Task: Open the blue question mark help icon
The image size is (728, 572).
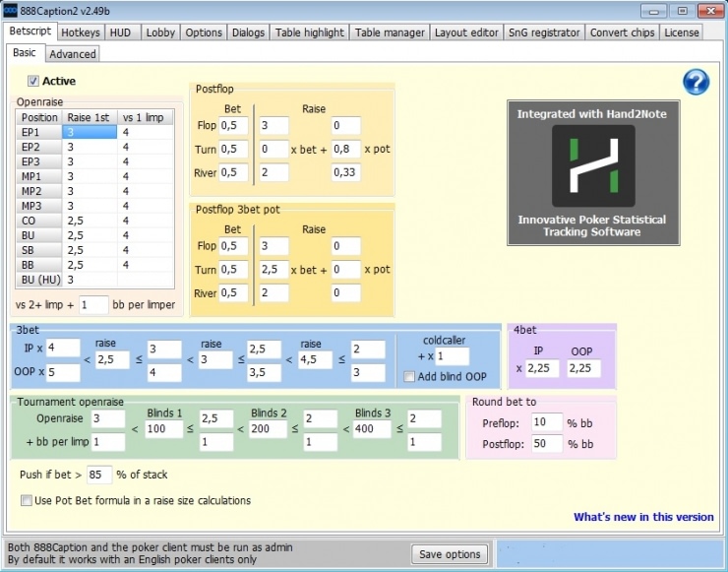Action: (696, 83)
